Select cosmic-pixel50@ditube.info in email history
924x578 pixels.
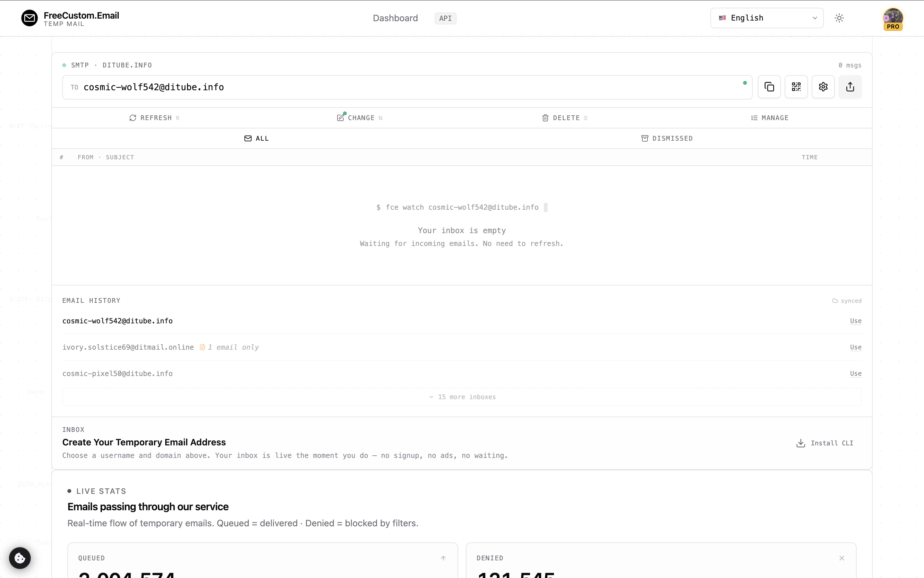tap(118, 373)
